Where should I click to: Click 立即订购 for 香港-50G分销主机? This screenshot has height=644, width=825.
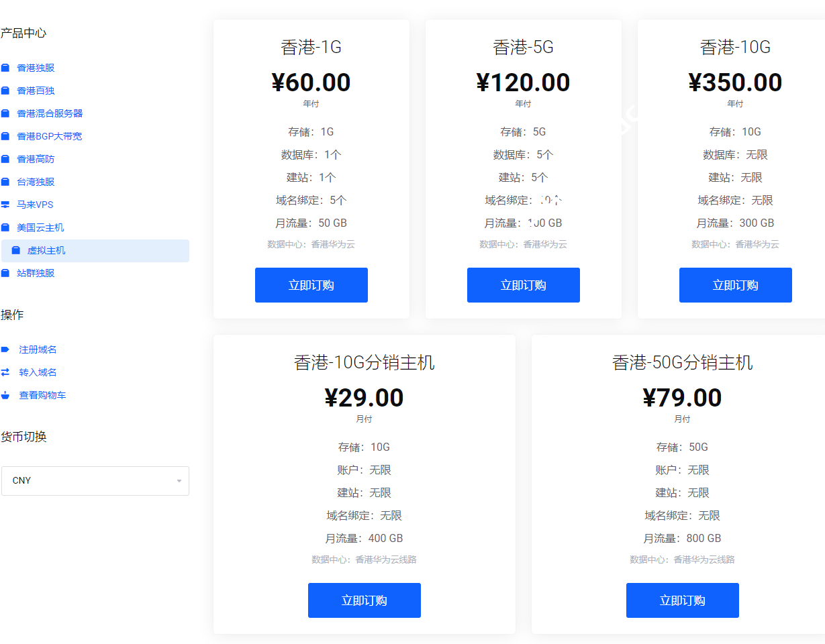pos(683,600)
